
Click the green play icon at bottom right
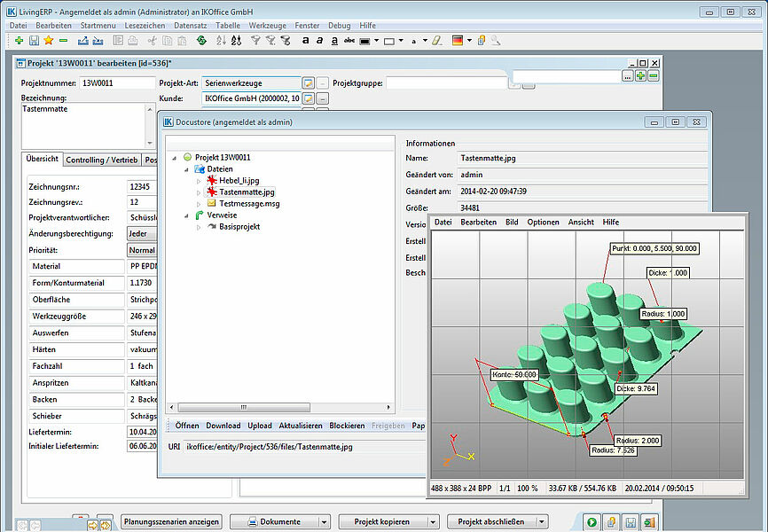591,521
